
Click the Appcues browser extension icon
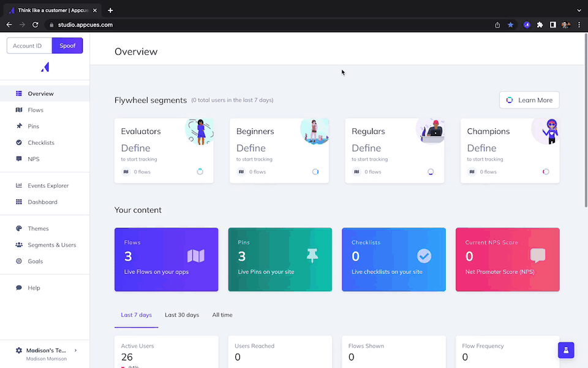(x=527, y=25)
